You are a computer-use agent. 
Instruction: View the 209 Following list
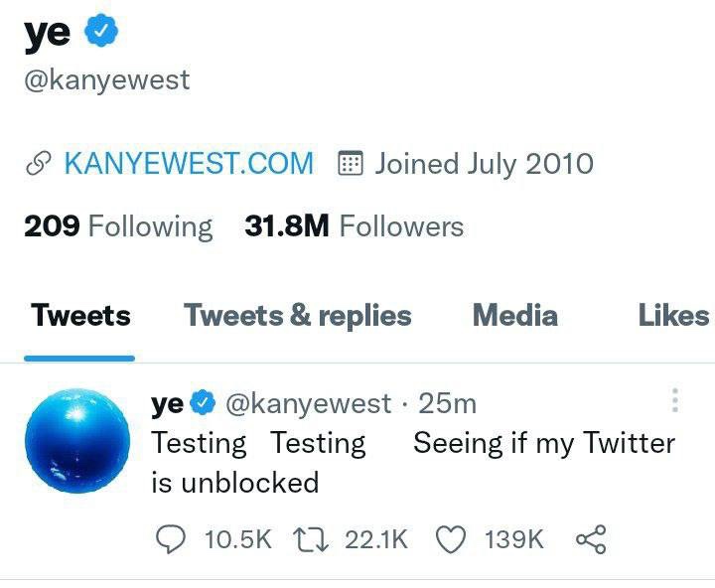[x=118, y=226]
